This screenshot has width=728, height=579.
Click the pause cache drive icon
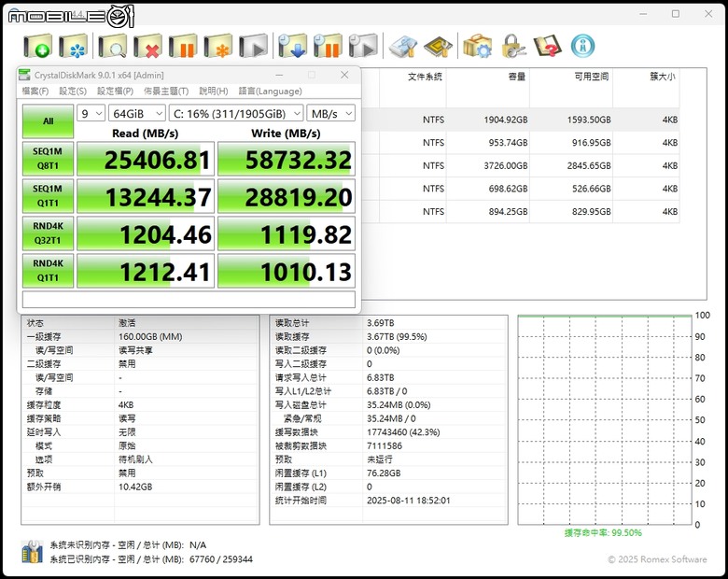(183, 46)
